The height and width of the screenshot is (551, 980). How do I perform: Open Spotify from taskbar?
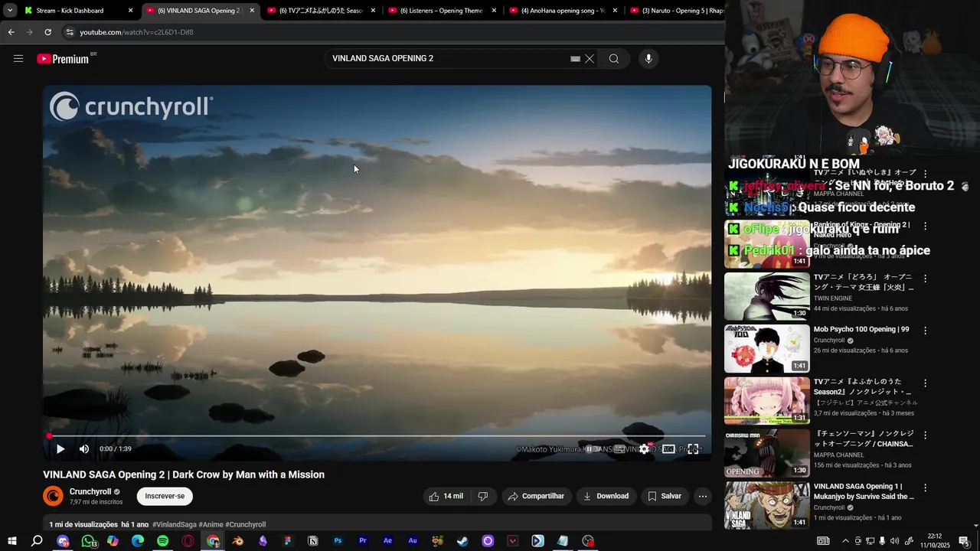point(162,541)
